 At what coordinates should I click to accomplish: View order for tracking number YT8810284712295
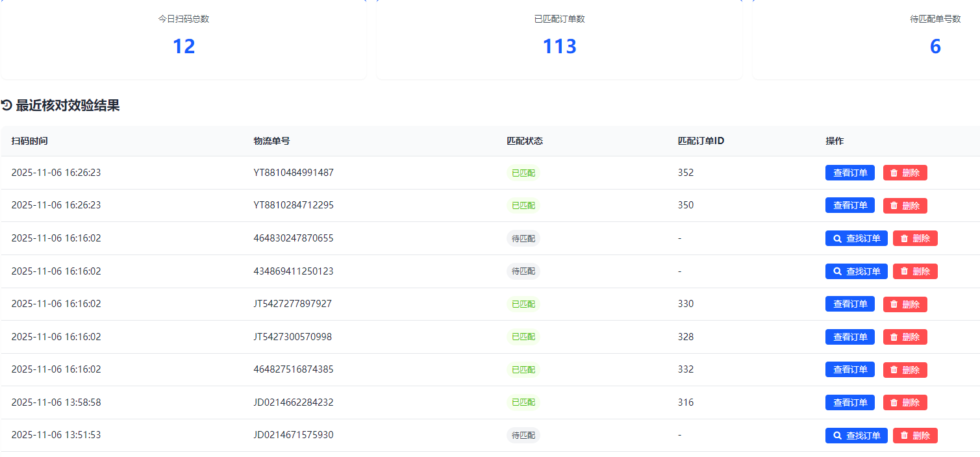(849, 205)
